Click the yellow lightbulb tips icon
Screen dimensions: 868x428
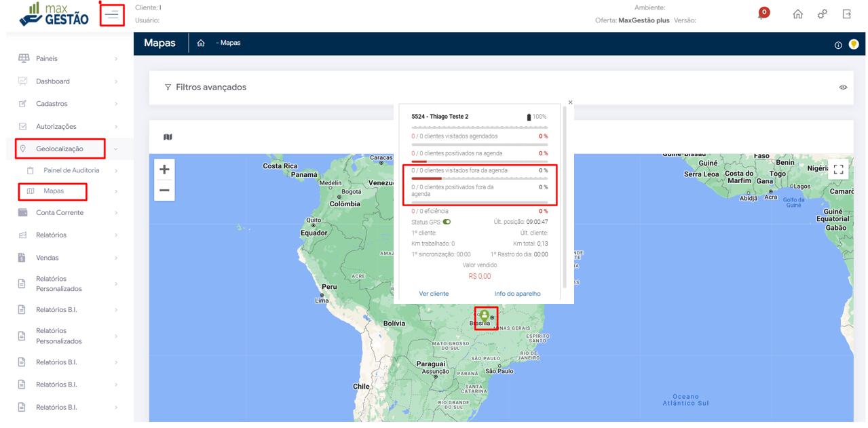point(854,45)
